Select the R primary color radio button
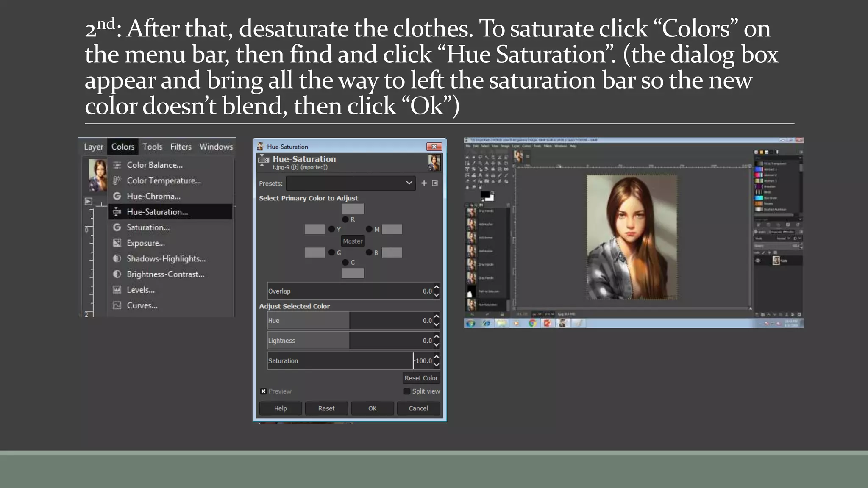The image size is (868, 488). (x=345, y=219)
